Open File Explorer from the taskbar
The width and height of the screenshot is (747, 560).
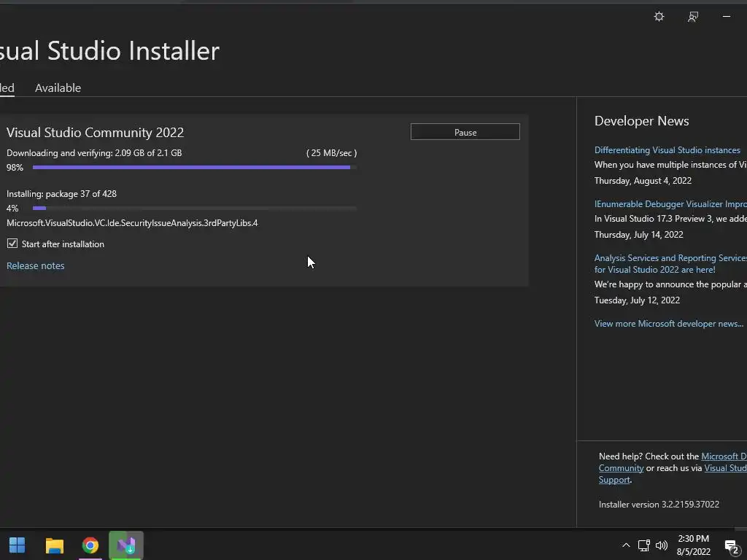(54, 545)
